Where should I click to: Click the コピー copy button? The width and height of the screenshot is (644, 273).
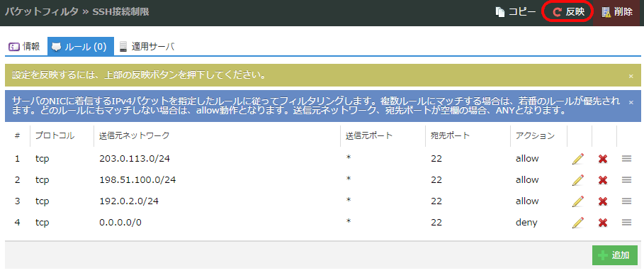click(x=515, y=12)
